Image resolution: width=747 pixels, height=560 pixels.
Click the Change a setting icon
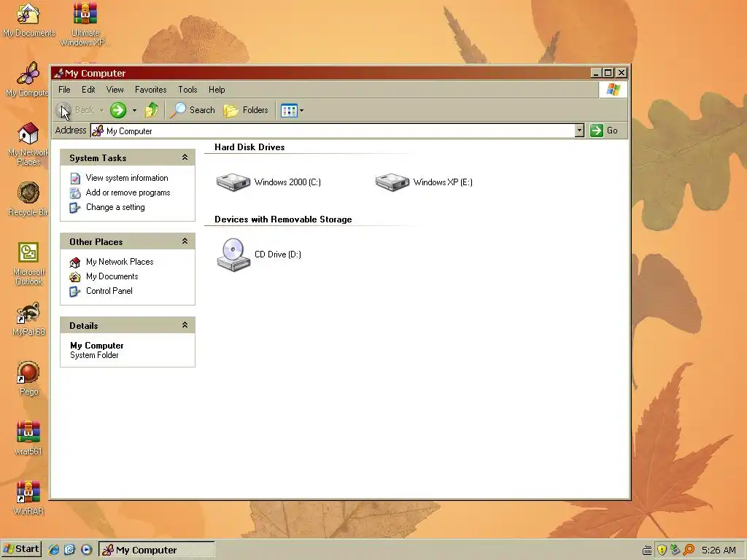point(75,208)
